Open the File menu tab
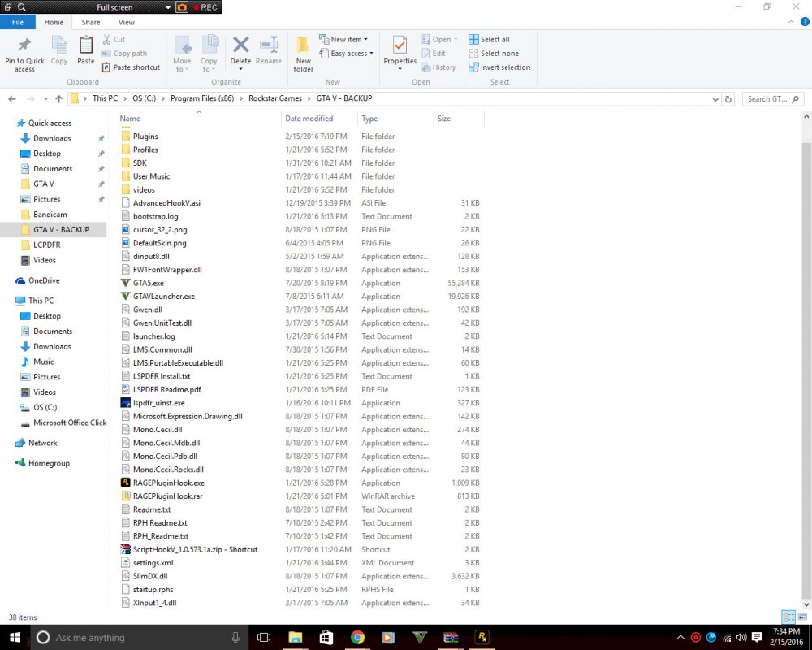The width and height of the screenshot is (812, 650). click(18, 22)
